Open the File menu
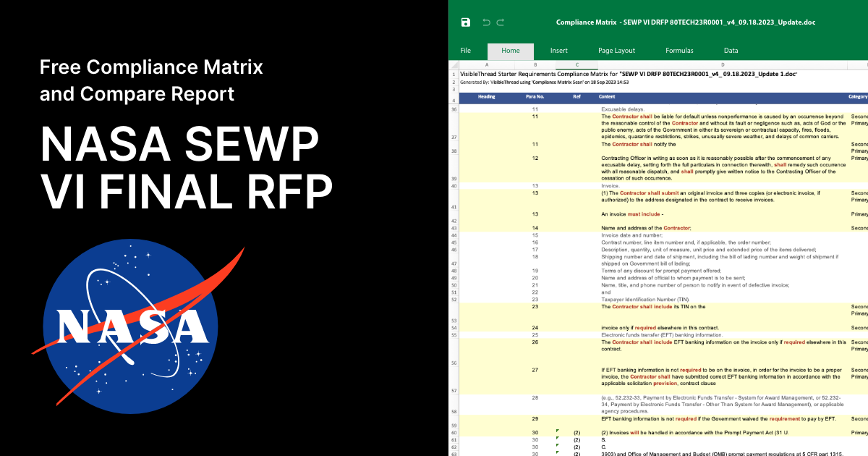Screen dimensions: 868x456 coord(467,51)
